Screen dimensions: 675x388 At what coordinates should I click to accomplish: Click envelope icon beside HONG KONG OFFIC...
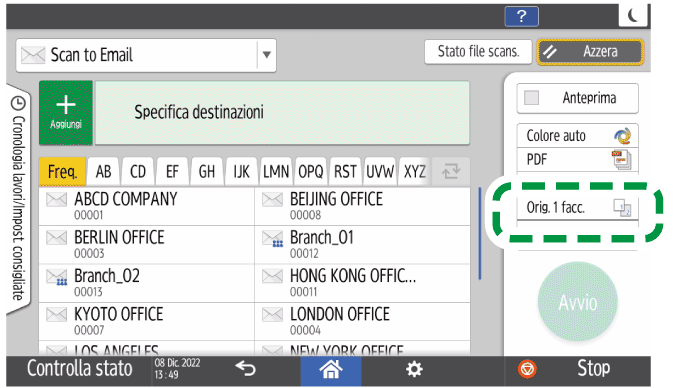272,276
